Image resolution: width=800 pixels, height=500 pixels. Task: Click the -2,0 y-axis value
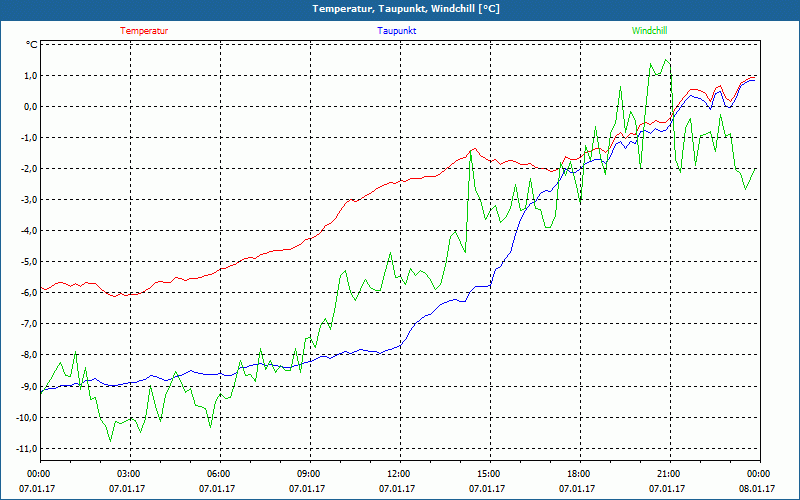29,169
